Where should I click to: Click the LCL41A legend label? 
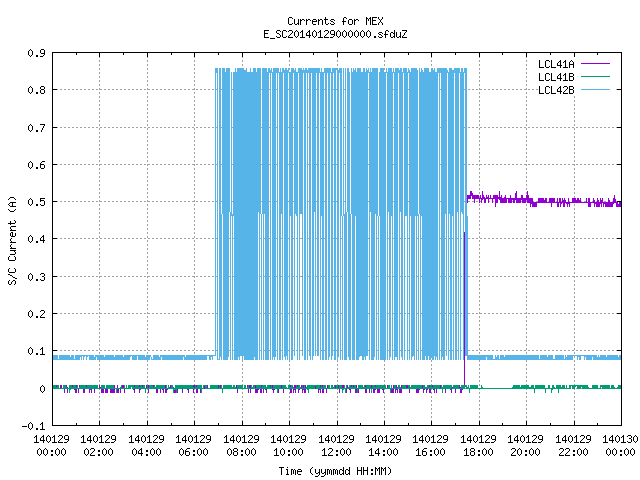coord(556,64)
